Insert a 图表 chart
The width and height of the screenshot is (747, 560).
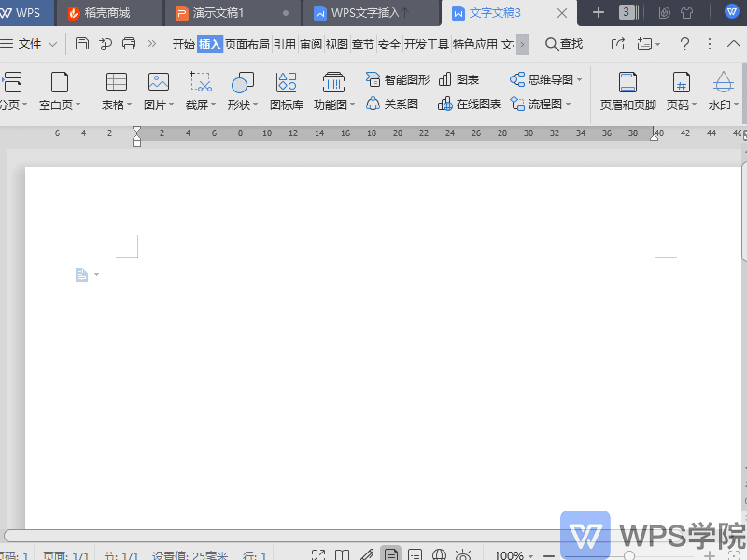click(x=457, y=78)
